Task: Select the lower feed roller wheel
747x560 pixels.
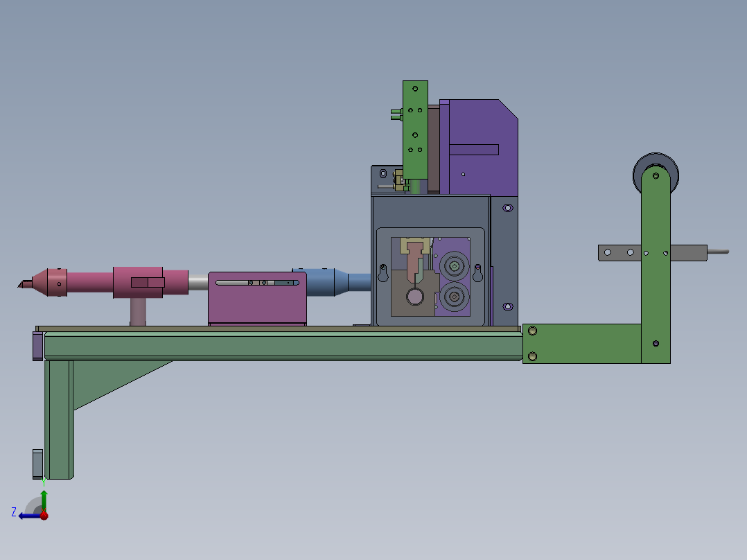Action: 455,297
